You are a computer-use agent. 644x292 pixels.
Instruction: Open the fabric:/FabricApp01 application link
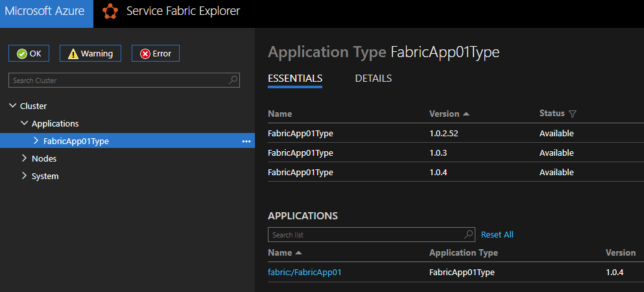point(304,273)
